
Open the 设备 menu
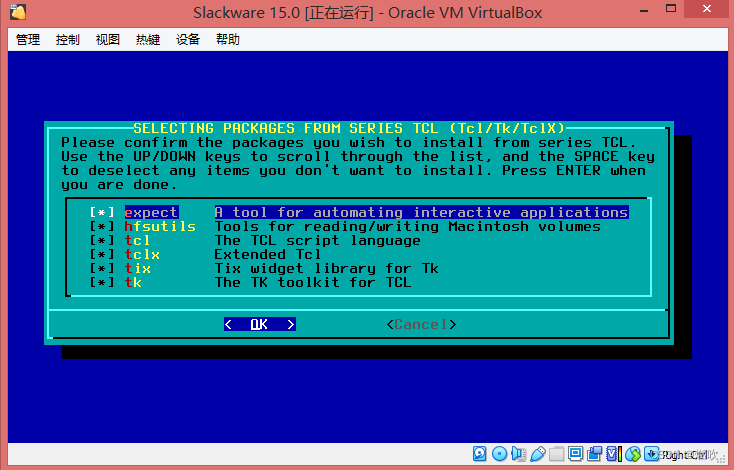(188, 39)
